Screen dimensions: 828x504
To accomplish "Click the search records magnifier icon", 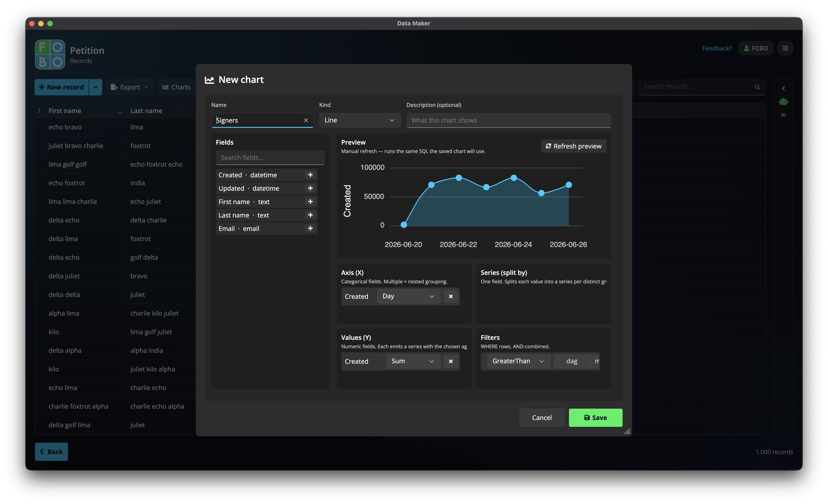I will click(757, 87).
